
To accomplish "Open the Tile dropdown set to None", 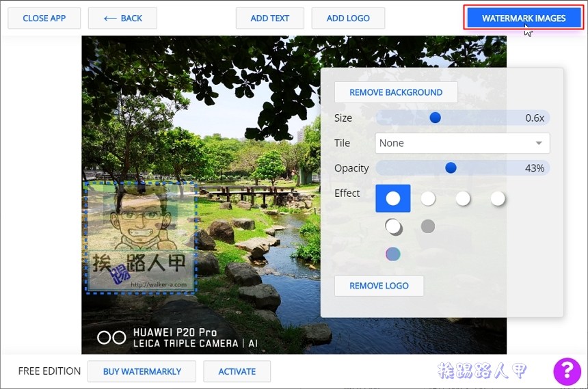I will point(462,143).
